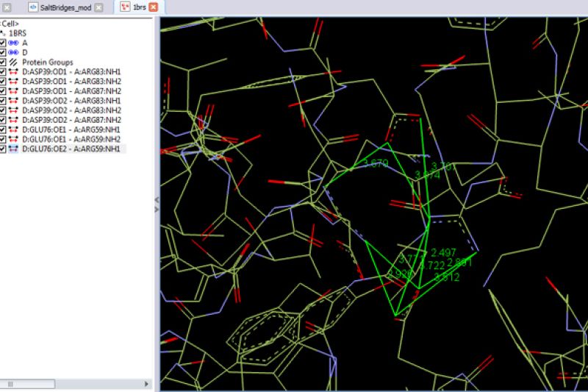Close the 1brs tab
Screen dimensions: 588x392
pos(153,7)
